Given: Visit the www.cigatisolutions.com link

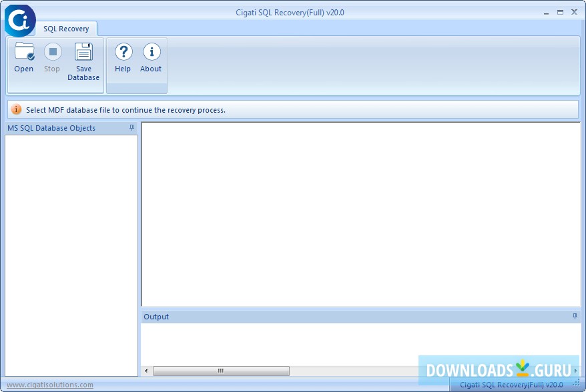Looking at the screenshot, I should pyautogui.click(x=50, y=385).
